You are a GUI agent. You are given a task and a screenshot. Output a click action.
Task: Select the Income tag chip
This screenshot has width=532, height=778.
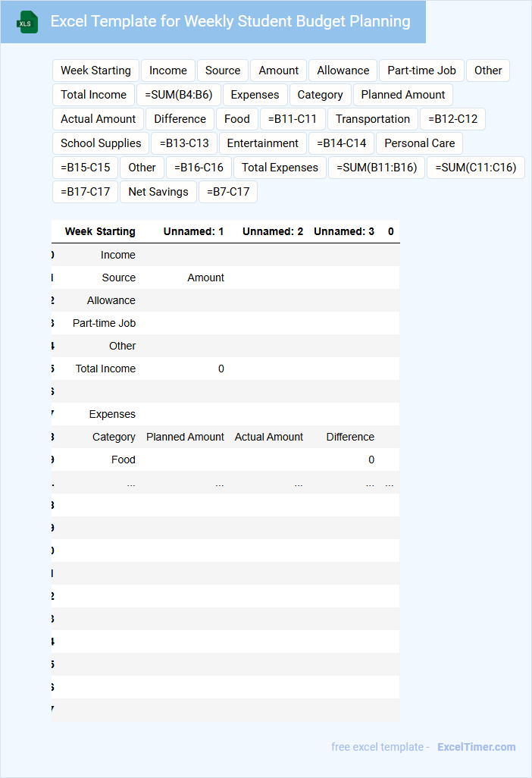(168, 71)
